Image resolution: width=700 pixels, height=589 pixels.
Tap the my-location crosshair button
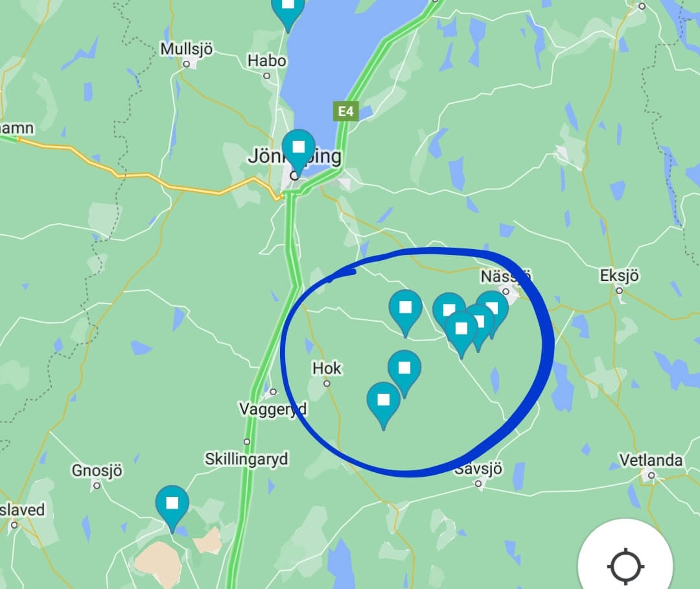click(x=625, y=566)
